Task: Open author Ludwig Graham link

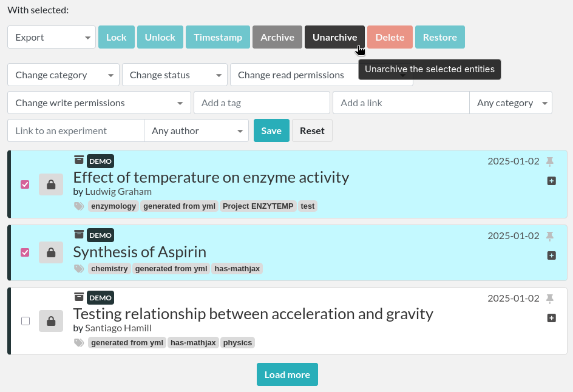Action: 118,192
